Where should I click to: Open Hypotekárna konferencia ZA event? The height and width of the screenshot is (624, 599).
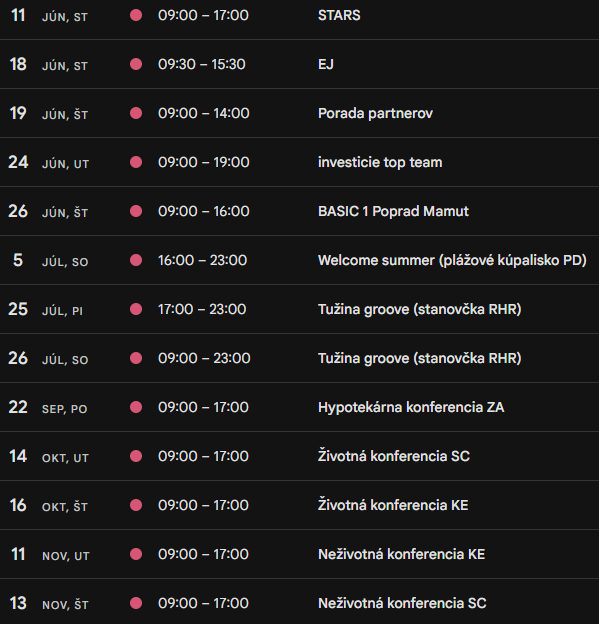click(x=411, y=407)
